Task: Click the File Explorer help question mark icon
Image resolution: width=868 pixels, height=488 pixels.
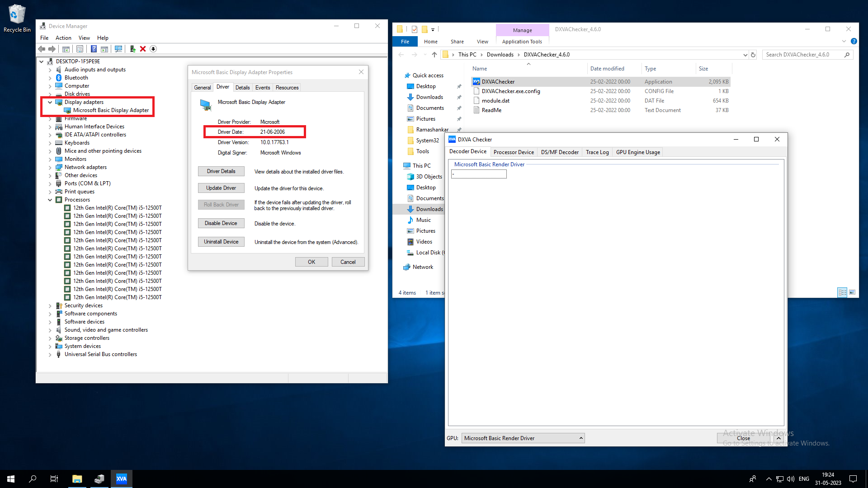Action: pos(854,41)
